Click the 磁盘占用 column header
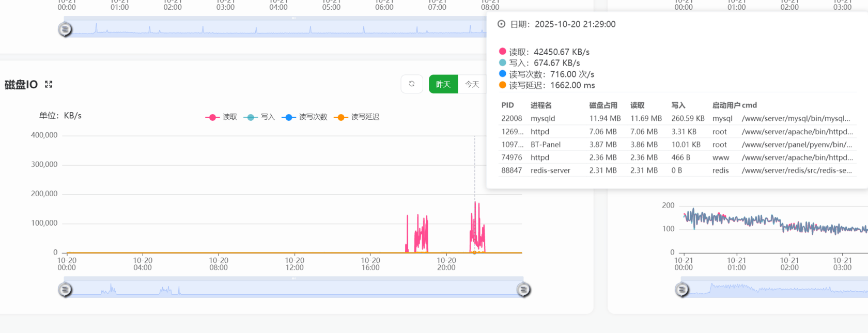The height and width of the screenshot is (333, 868). 603,105
